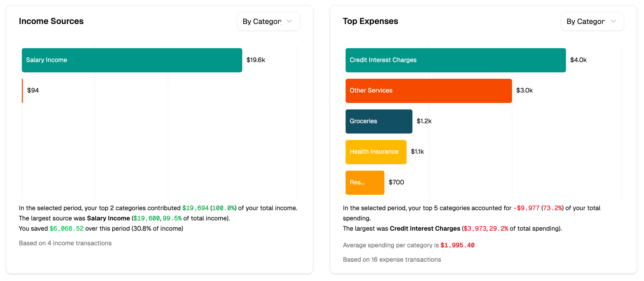Click the Other Services expense bar
This screenshot has width=644, height=281.
[x=428, y=90]
